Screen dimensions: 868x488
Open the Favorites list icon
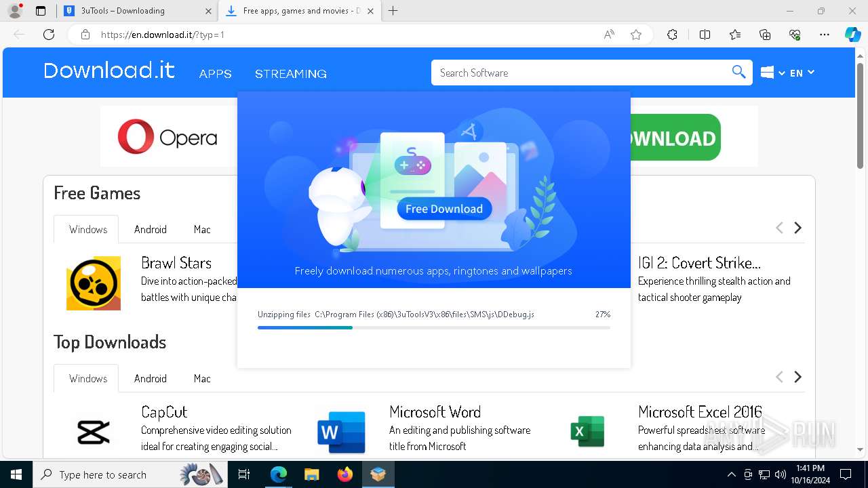point(735,35)
